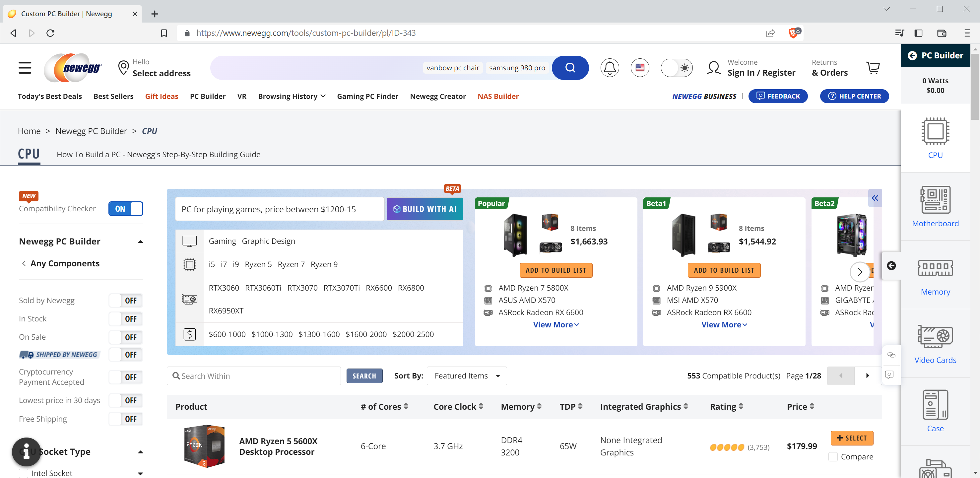Switch the dark/light mode toggle
Image resolution: width=980 pixels, height=478 pixels.
[677, 68]
